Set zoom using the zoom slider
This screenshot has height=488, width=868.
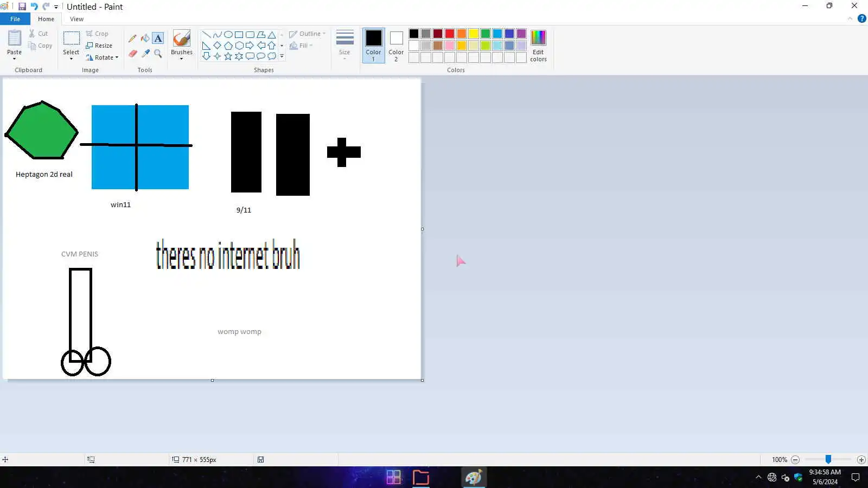coord(828,460)
